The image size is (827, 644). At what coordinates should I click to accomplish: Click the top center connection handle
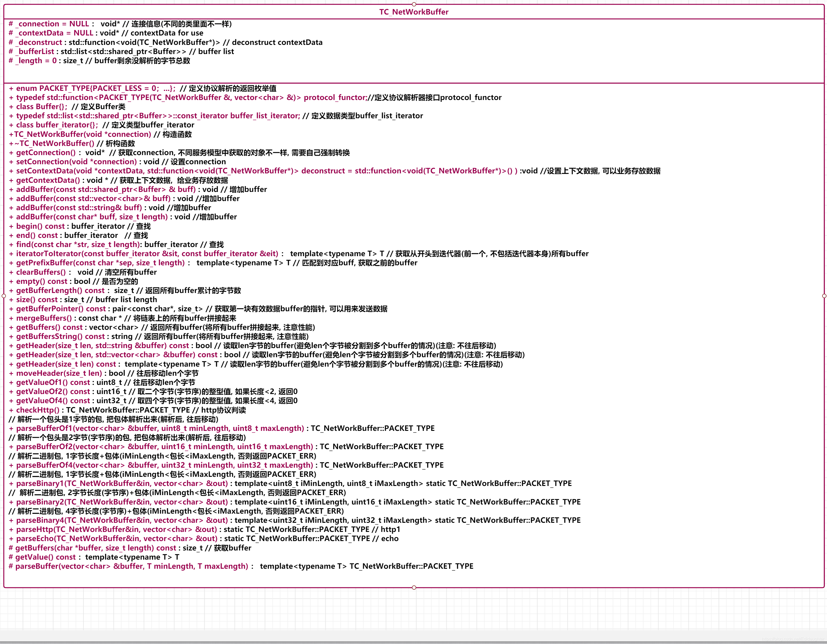[414, 4]
